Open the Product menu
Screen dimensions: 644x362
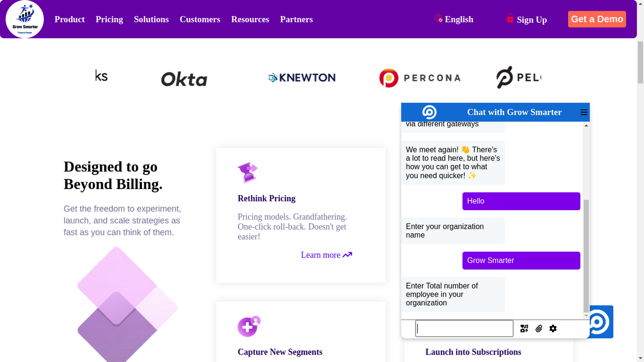tap(69, 19)
